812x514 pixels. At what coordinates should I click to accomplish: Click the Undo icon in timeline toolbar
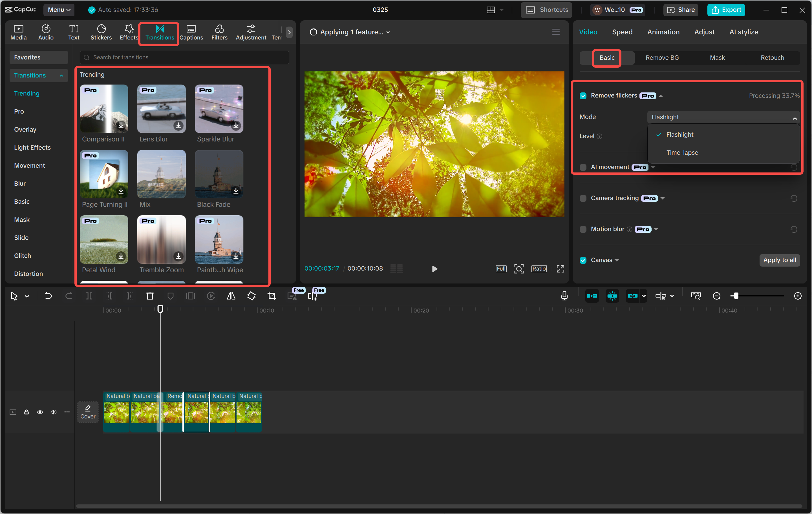click(48, 296)
